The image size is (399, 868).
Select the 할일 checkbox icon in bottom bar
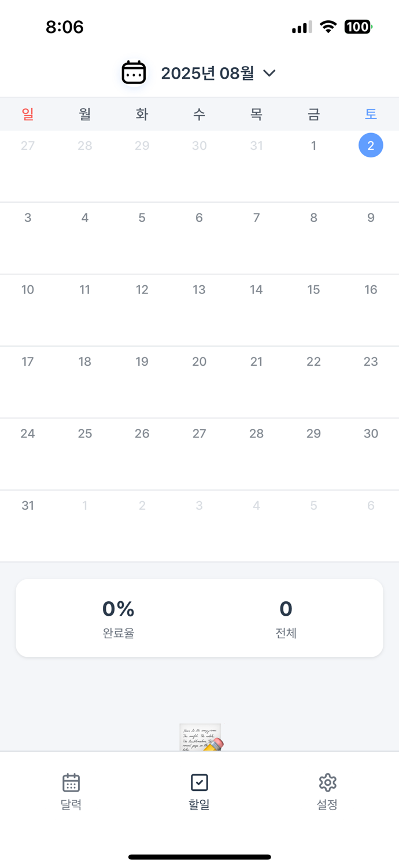pos(199,782)
